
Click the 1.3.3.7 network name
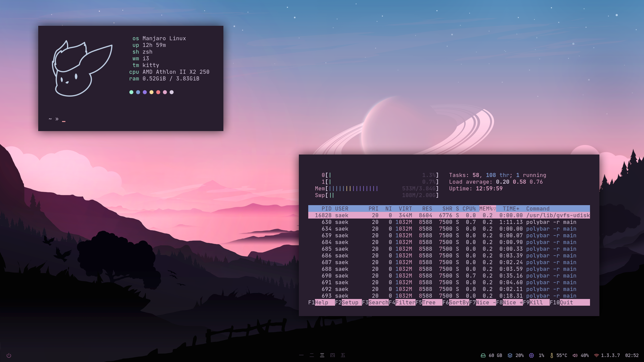click(x=610, y=356)
